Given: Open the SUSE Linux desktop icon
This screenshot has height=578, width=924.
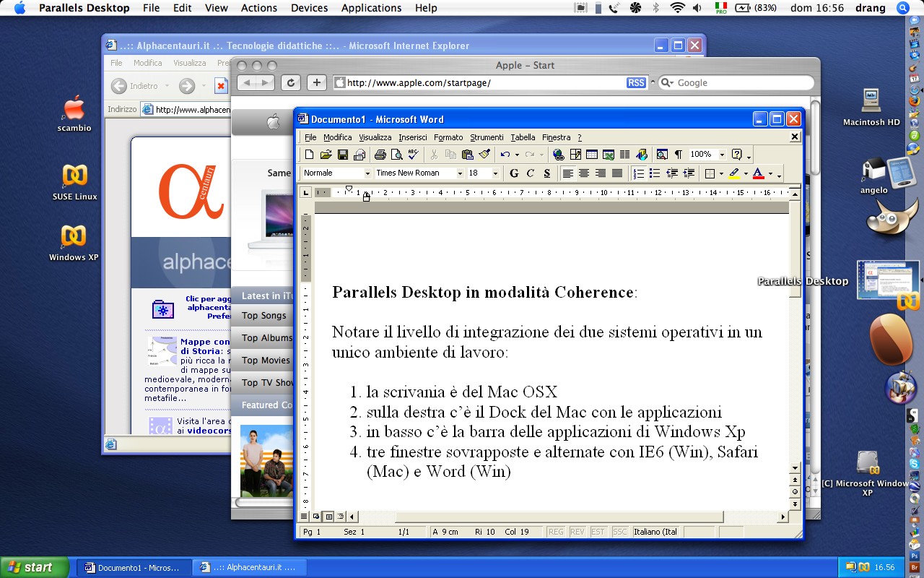Looking at the screenshot, I should coord(74,182).
